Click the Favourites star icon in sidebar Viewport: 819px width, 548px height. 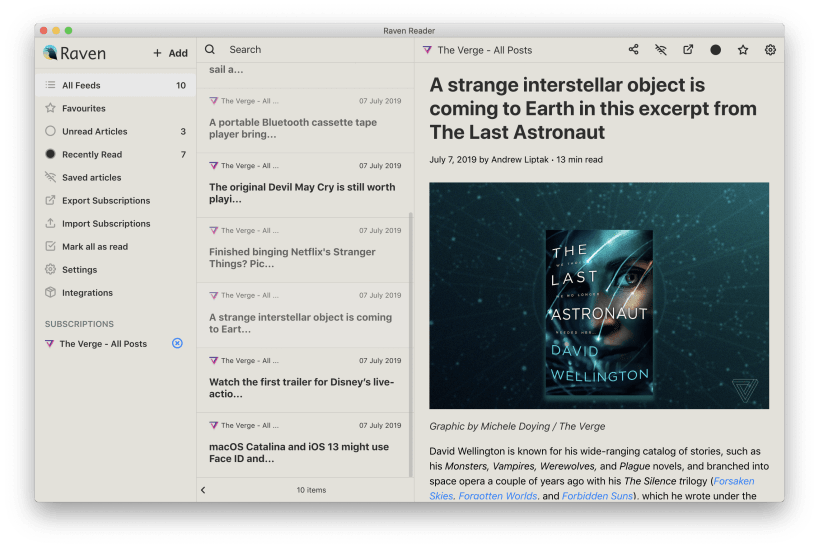click(50, 108)
